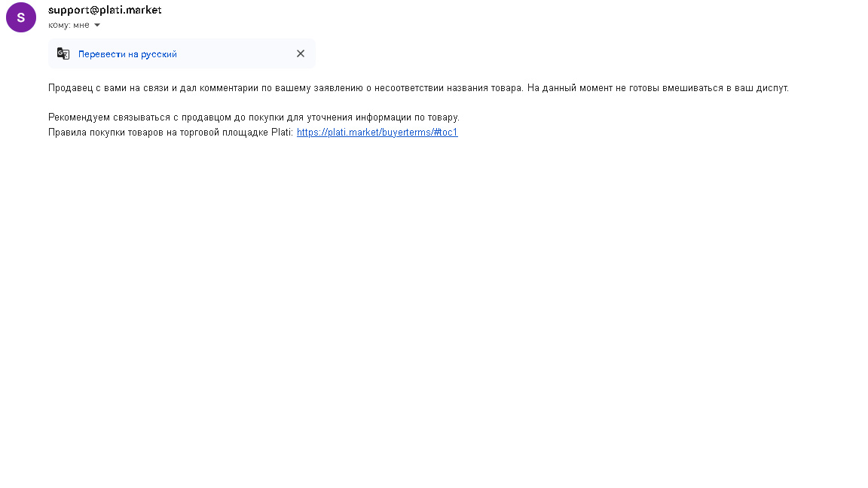
Task: Click the purple sender avatar "S"
Action: (21, 17)
